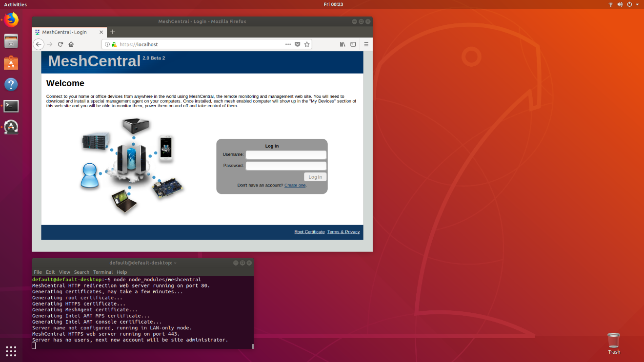
Task: Open the terminal Help menu
Action: [122, 272]
